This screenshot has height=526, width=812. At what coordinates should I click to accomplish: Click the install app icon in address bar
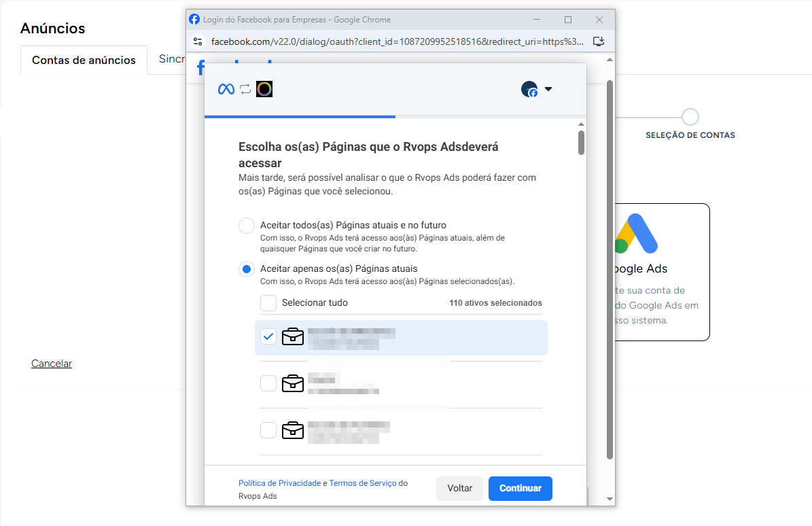(x=599, y=41)
